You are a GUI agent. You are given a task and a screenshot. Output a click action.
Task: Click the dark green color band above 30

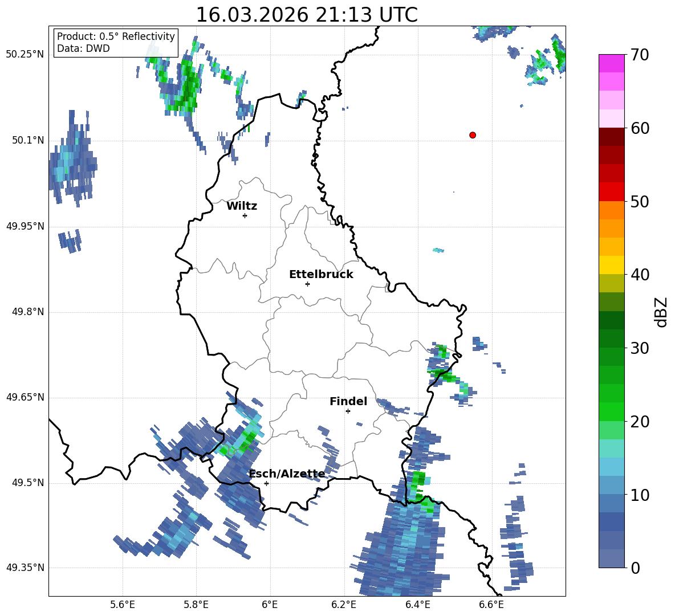tap(611, 338)
